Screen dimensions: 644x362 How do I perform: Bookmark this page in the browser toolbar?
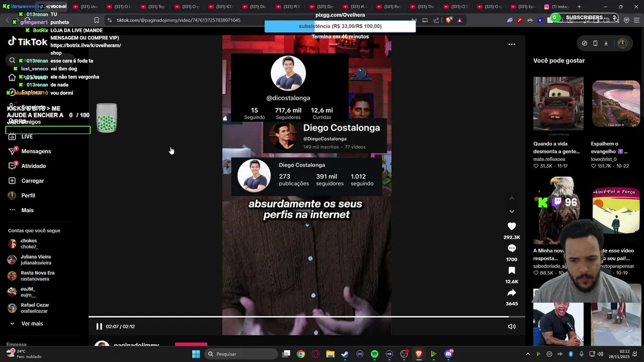(97, 20)
